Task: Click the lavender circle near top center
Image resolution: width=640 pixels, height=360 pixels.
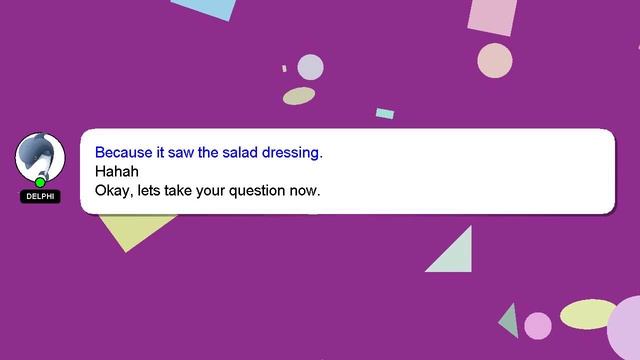Action: pos(310,67)
